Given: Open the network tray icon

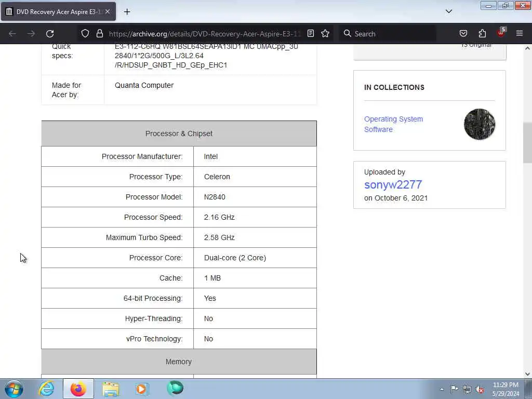Looking at the screenshot, I should point(467,389).
